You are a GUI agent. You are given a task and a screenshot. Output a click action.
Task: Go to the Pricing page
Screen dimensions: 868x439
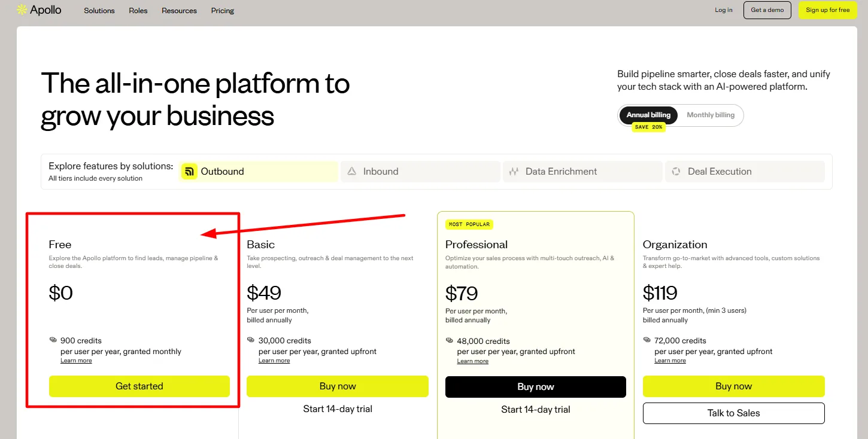tap(223, 11)
